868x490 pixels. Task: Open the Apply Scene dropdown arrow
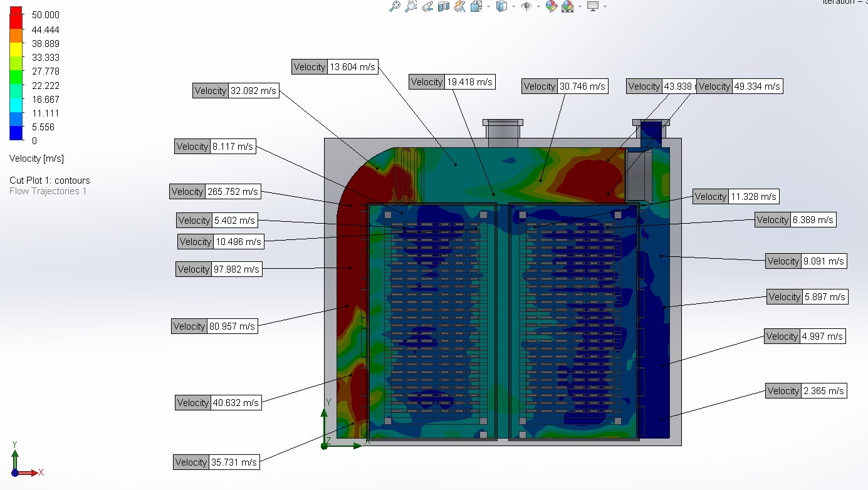[579, 6]
